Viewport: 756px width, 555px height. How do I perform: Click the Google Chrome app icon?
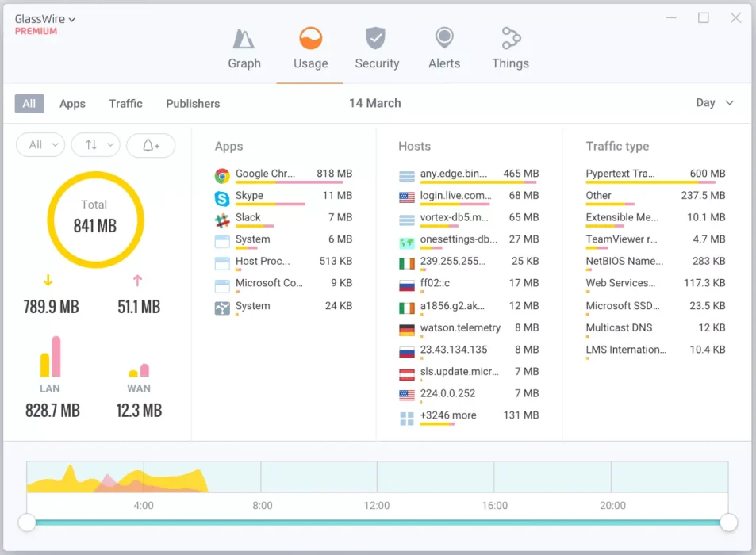point(222,176)
